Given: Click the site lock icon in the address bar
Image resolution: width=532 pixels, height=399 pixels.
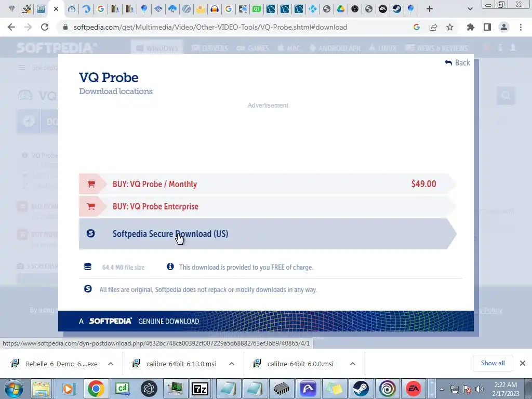Looking at the screenshot, I should pos(65,27).
